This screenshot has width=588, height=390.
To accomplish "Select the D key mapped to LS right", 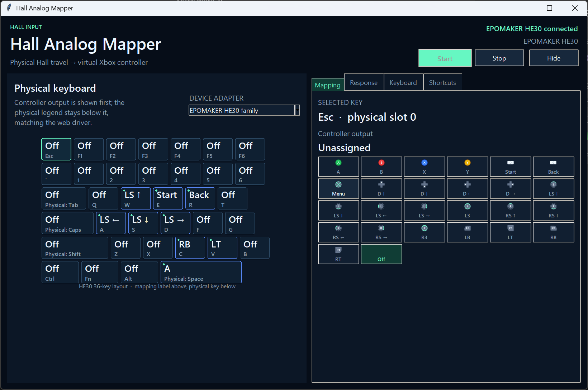I will pyautogui.click(x=175, y=223).
